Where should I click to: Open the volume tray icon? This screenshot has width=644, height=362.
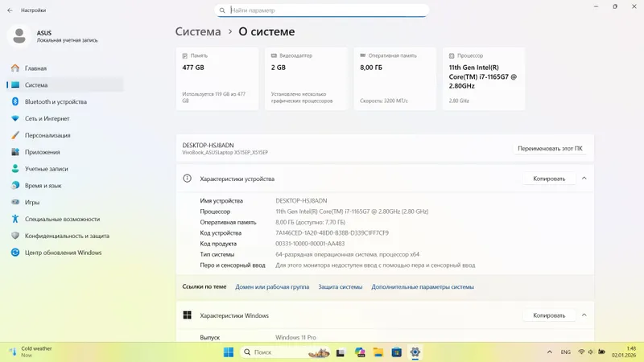[591, 352]
